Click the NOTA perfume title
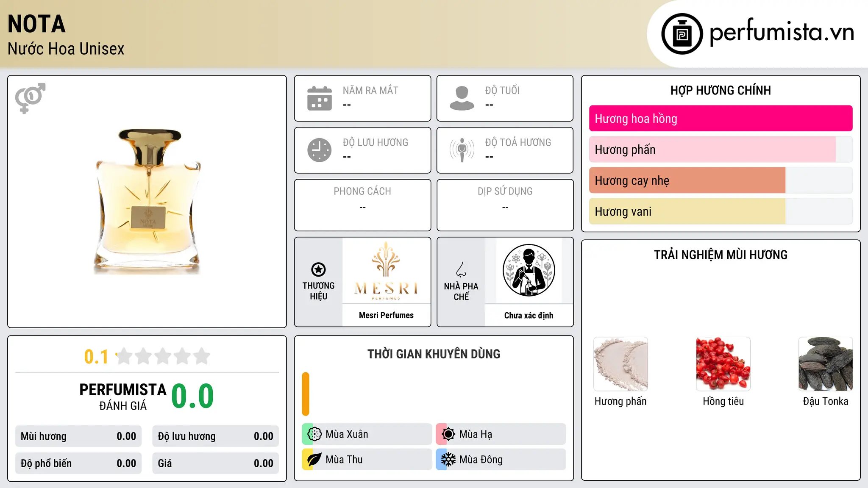The height and width of the screenshot is (488, 868). [x=36, y=24]
